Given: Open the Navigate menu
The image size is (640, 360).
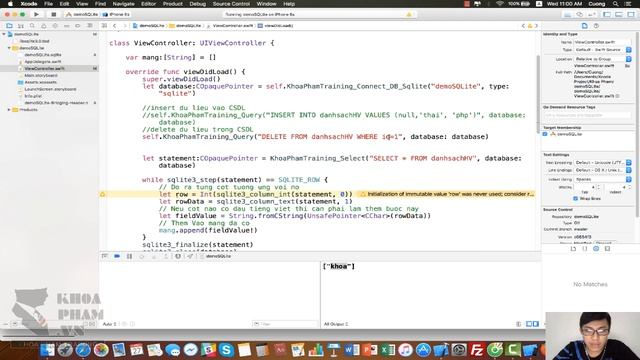Looking at the screenshot, I should tap(123, 4).
